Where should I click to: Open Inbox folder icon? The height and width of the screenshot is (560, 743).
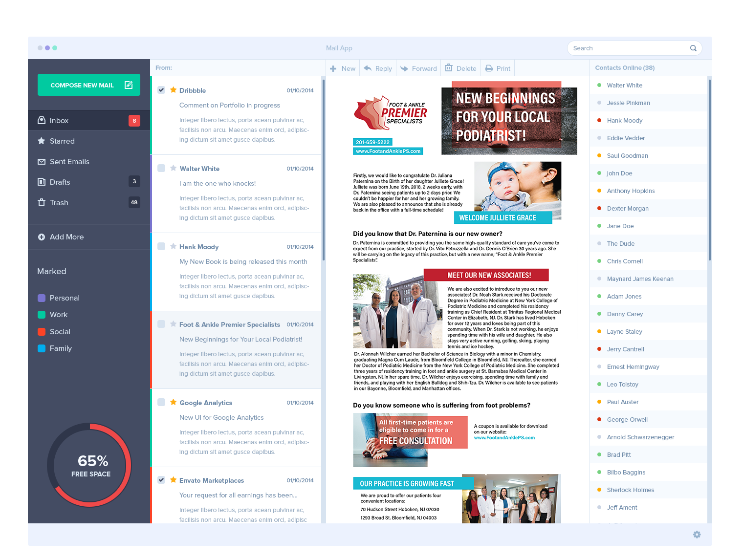pos(42,120)
